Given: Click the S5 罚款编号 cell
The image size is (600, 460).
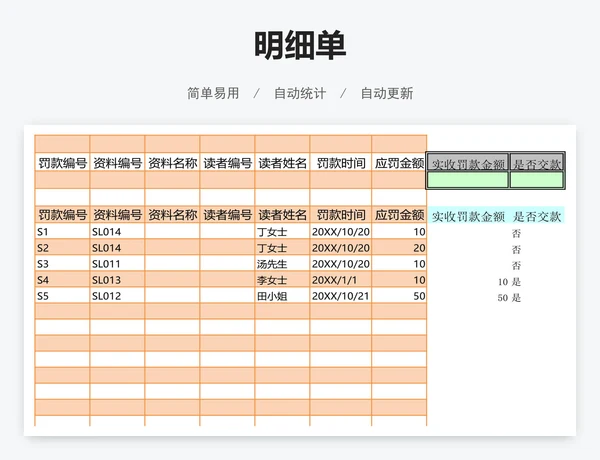Looking at the screenshot, I should tap(62, 296).
